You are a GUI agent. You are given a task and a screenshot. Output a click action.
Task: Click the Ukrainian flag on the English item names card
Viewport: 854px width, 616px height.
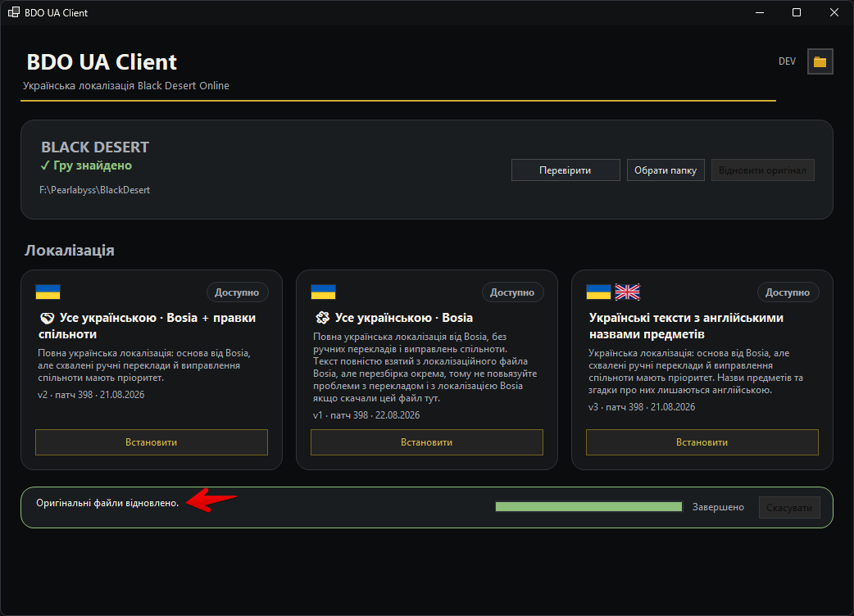598,292
